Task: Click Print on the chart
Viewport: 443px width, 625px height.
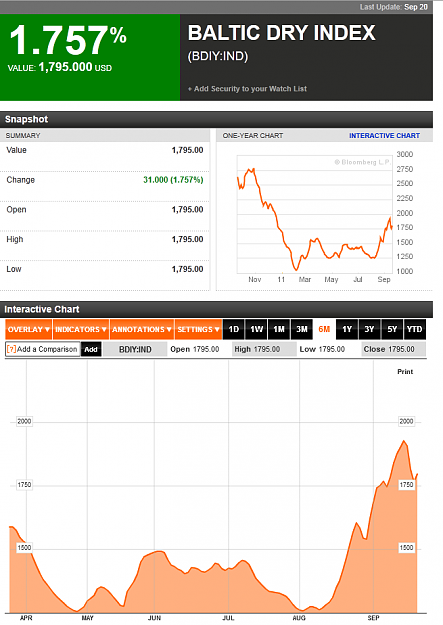Action: (405, 371)
